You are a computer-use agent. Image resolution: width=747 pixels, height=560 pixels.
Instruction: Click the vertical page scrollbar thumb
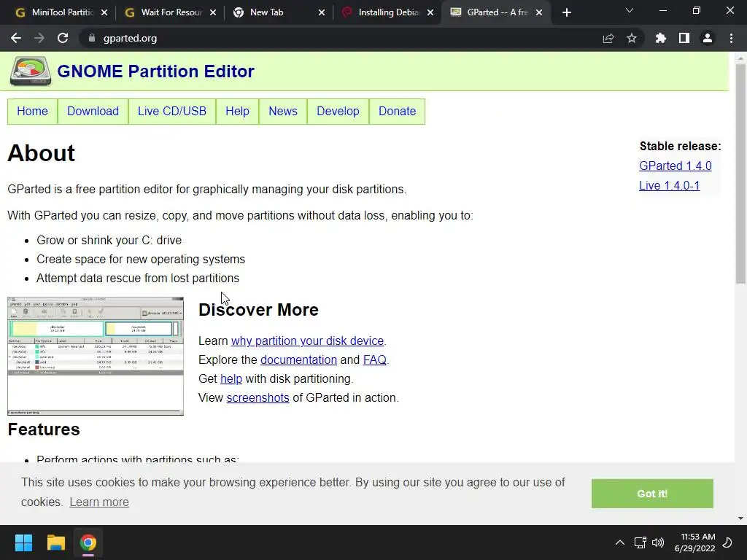pyautogui.click(x=740, y=174)
